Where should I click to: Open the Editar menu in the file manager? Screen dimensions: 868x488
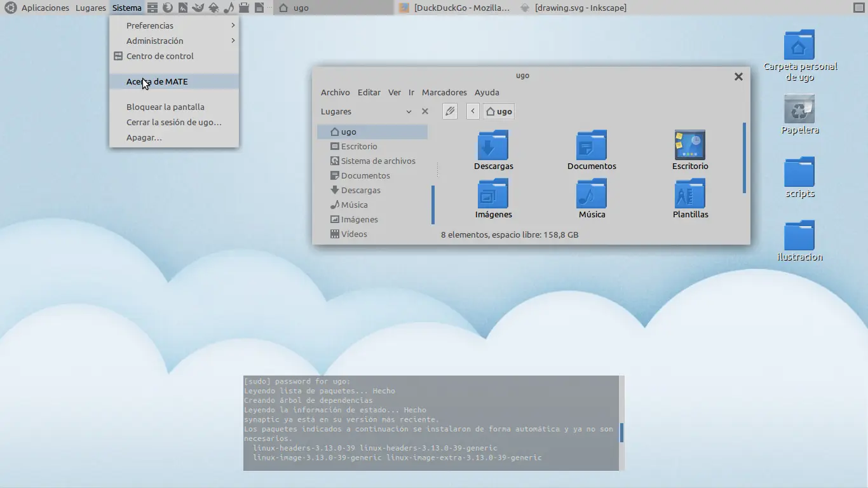click(369, 92)
